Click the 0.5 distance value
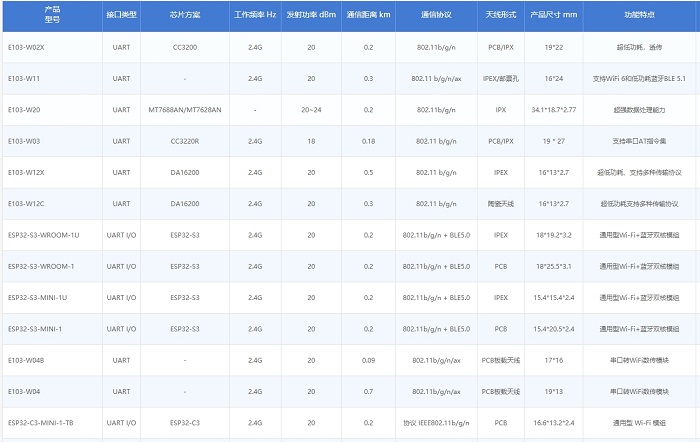The width and height of the screenshot is (700, 442). click(368, 172)
